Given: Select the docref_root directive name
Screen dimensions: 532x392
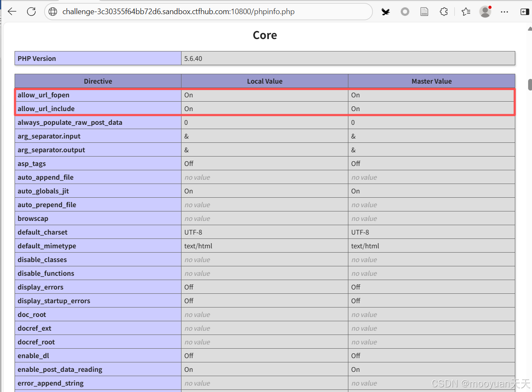Looking at the screenshot, I should click(36, 342).
